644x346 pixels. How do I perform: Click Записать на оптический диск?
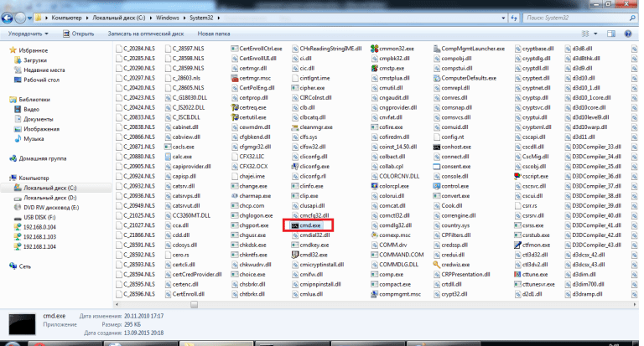pos(144,34)
